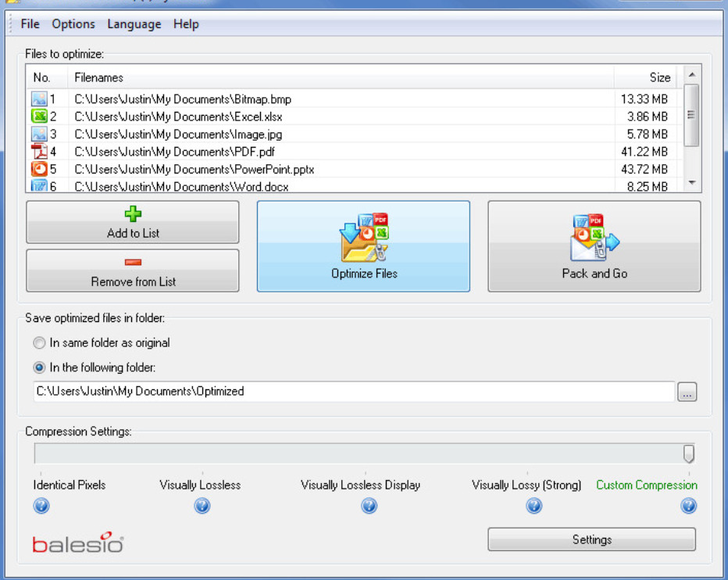Click help icon for Visually Lossless Display

click(x=369, y=506)
